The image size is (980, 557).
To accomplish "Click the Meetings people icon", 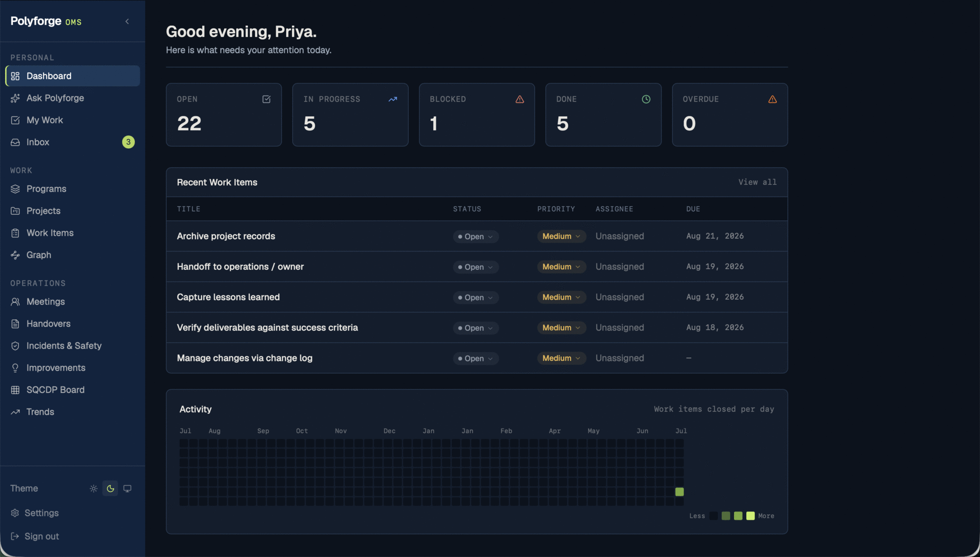I will point(15,302).
